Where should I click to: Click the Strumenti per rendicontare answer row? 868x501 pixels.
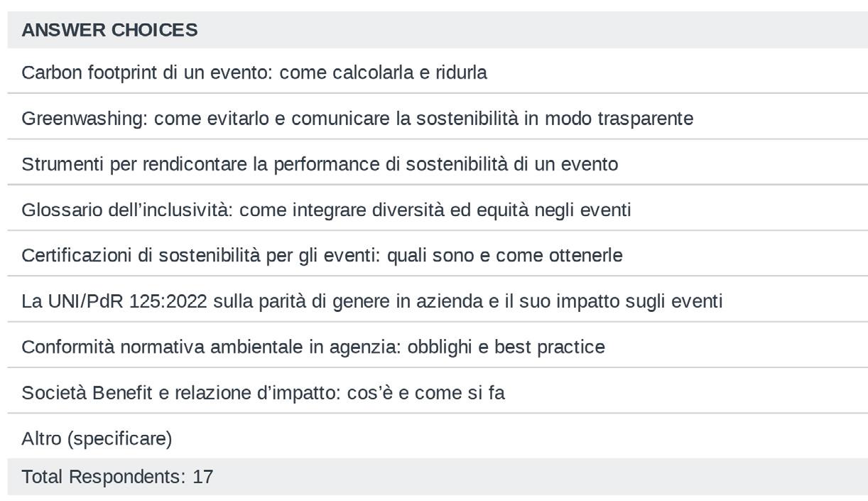pos(320,164)
